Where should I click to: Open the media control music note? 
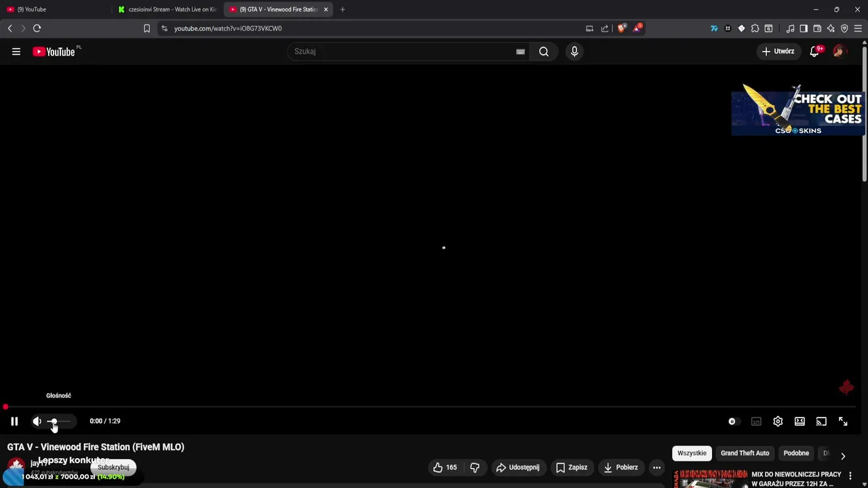790,28
